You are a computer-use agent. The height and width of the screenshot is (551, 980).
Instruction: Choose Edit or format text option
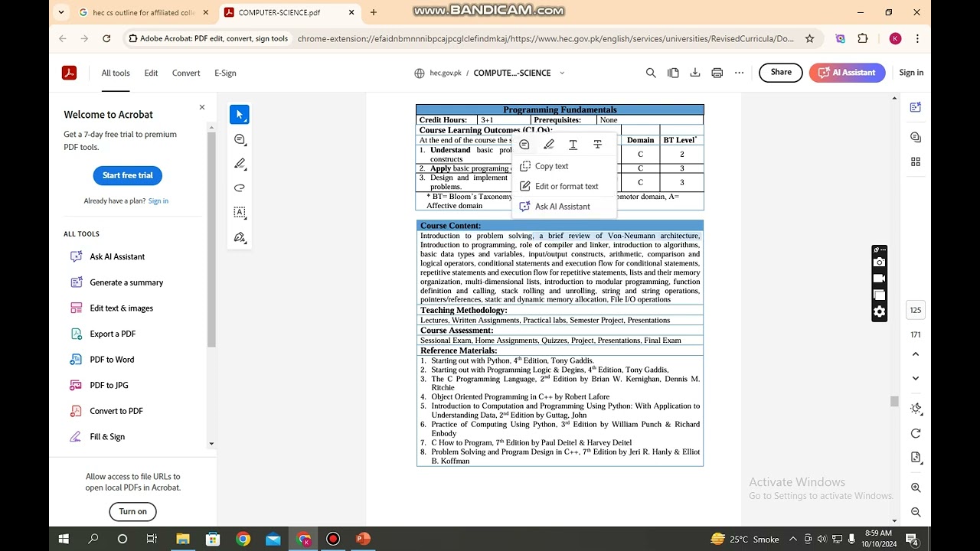563,186
